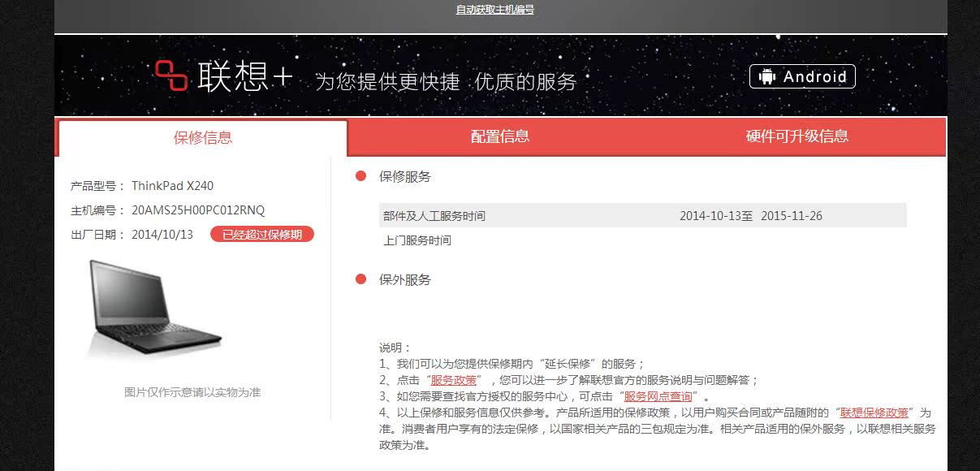Click the warranty start date 2014-10-13至

716,216
